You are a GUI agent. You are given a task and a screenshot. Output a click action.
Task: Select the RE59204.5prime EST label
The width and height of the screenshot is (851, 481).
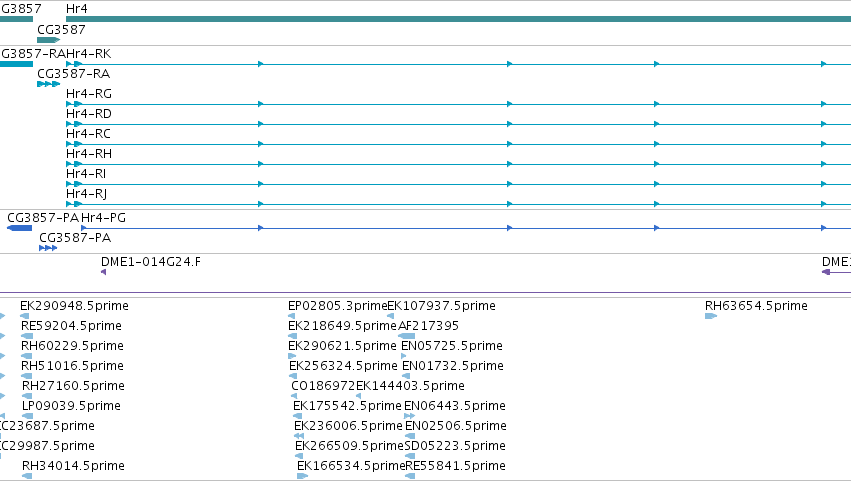coord(71,326)
